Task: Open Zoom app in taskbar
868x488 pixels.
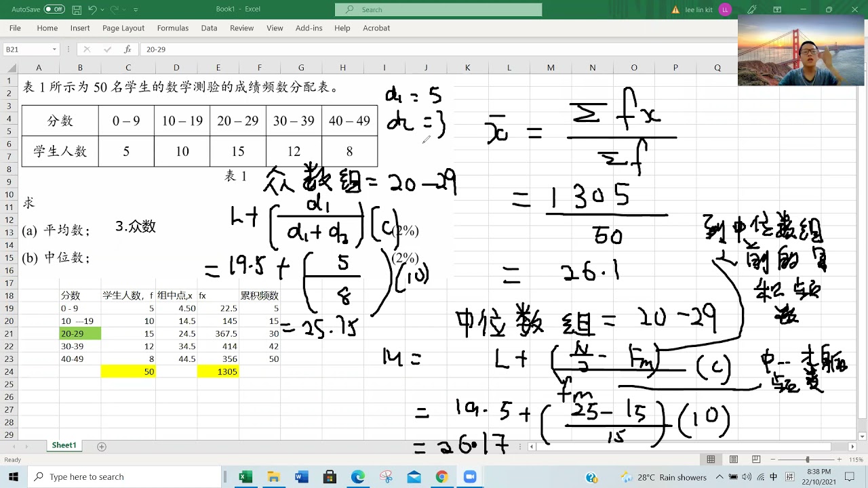Action: point(469,477)
